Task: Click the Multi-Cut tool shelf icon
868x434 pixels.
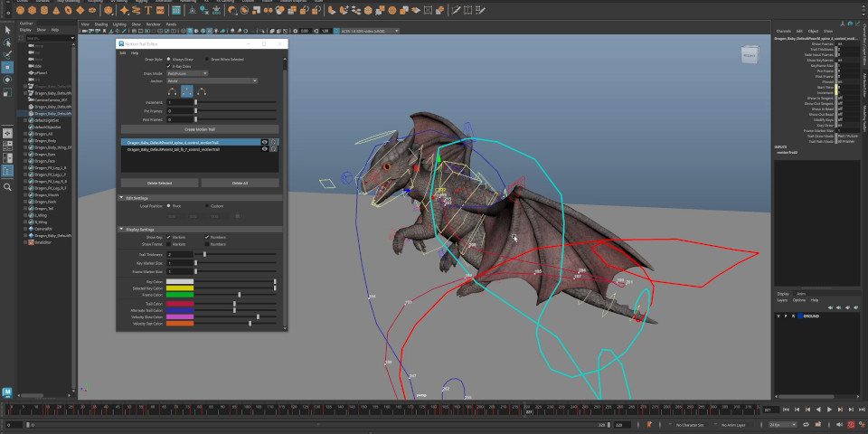Action: [456, 10]
